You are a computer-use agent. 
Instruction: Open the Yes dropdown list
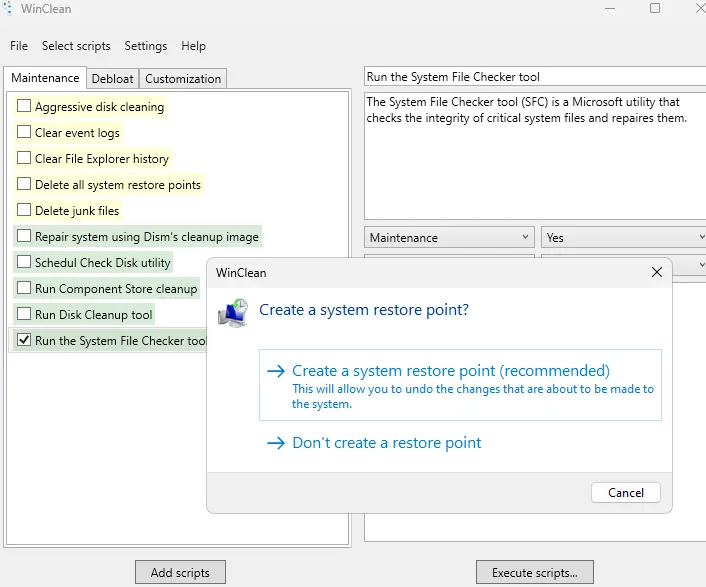[624, 238]
